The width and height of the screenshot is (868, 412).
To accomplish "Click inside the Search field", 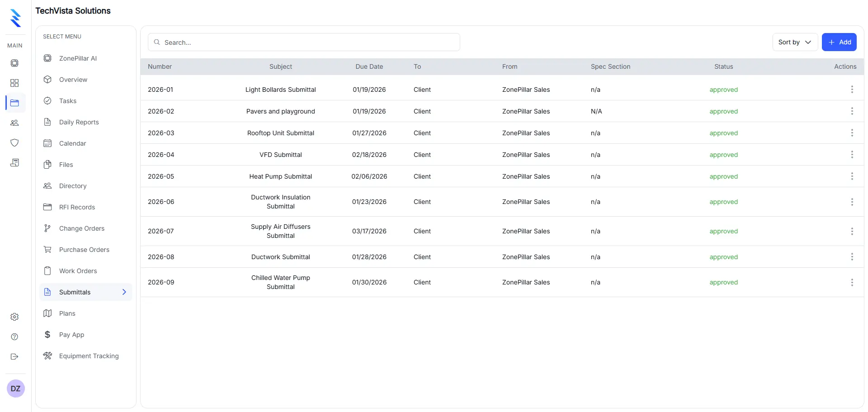I will 304,42.
